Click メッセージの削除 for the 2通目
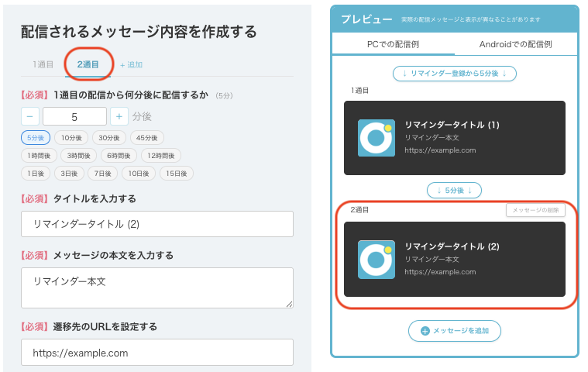Viewport: 588px width, 372px height. point(535,210)
